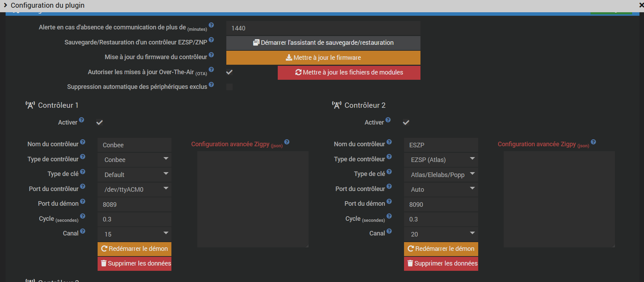Open Contrôleur 2 Type de clé dropdown
Viewport: 644px width, 282px height.
[x=441, y=175]
